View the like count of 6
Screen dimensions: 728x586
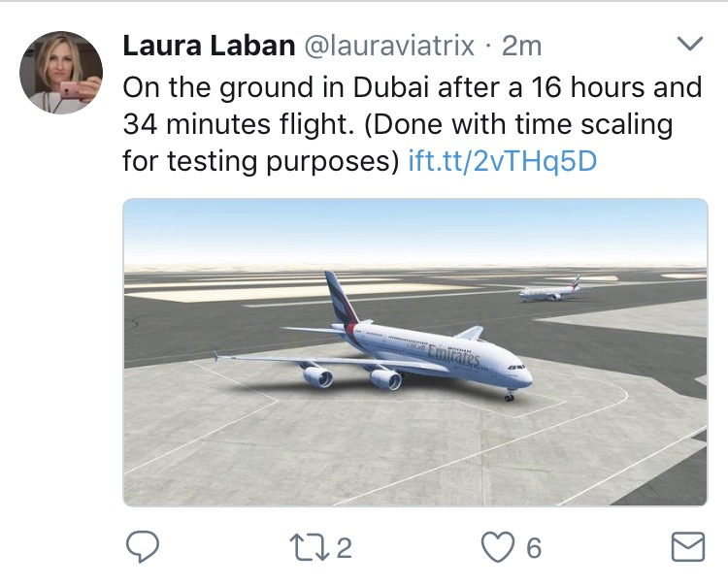click(534, 549)
